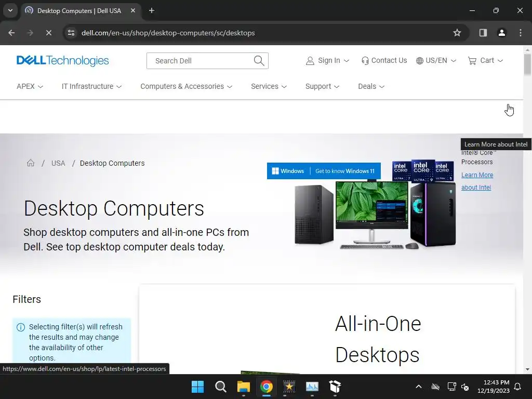The image size is (532, 399).
Task: Open the browser side panel icon
Action: click(x=483, y=33)
